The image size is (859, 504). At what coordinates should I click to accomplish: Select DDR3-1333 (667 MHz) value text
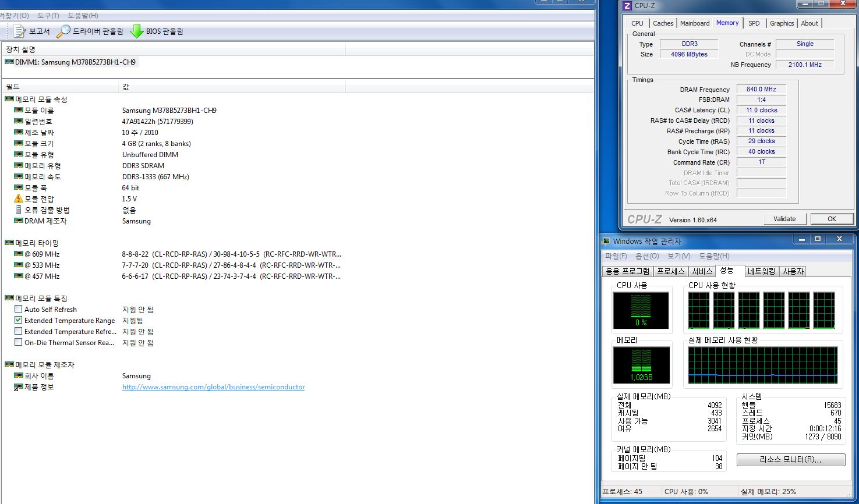pos(155,176)
